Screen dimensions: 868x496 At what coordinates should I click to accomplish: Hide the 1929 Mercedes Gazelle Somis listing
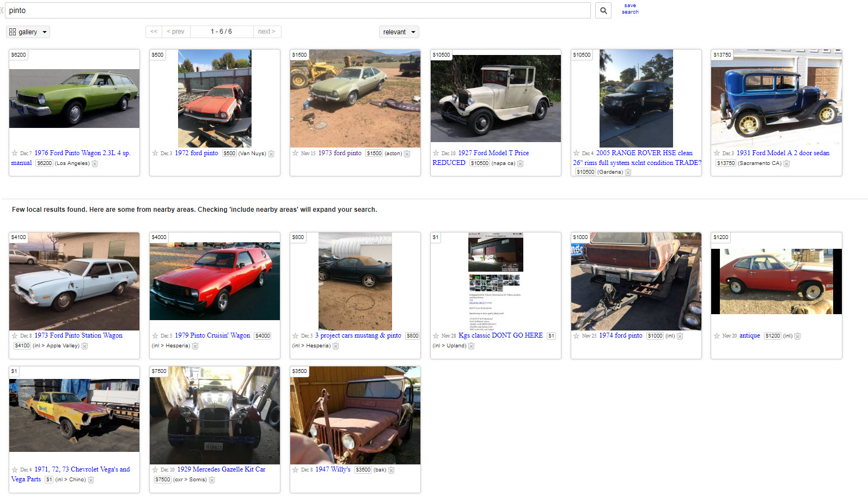[x=212, y=480]
